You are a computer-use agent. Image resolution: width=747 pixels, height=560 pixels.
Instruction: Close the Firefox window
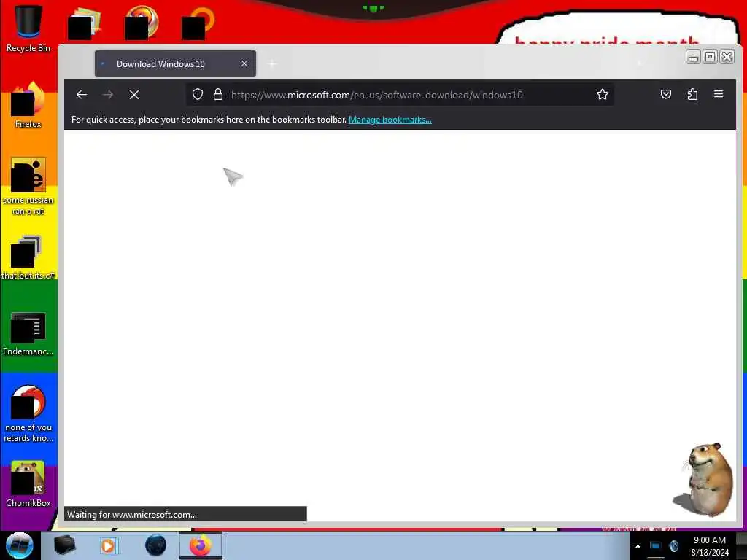(x=727, y=57)
